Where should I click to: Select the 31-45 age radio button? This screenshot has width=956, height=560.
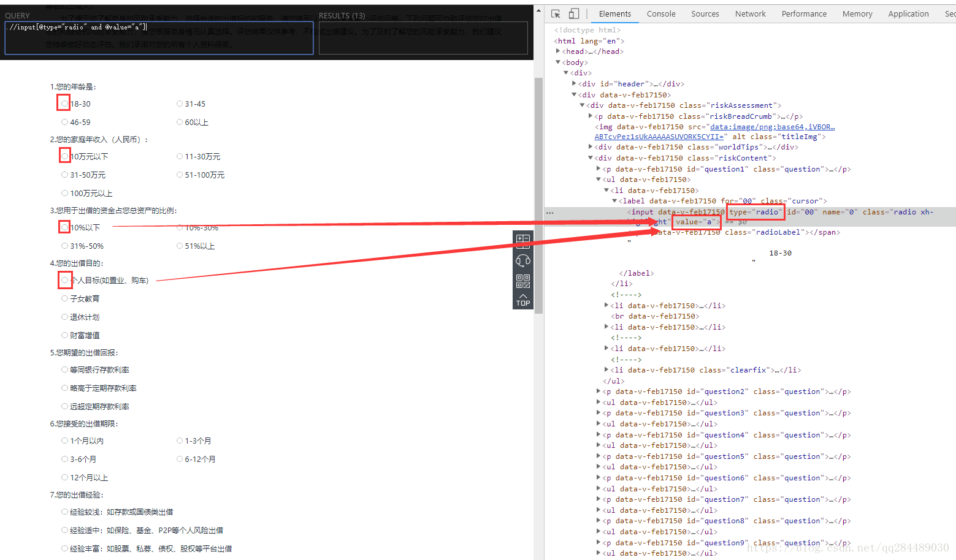(180, 104)
